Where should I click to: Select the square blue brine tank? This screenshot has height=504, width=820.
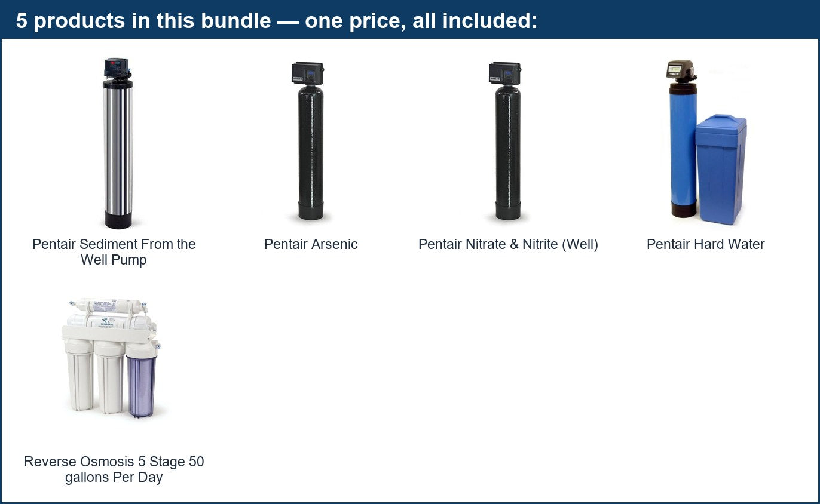[721, 170]
